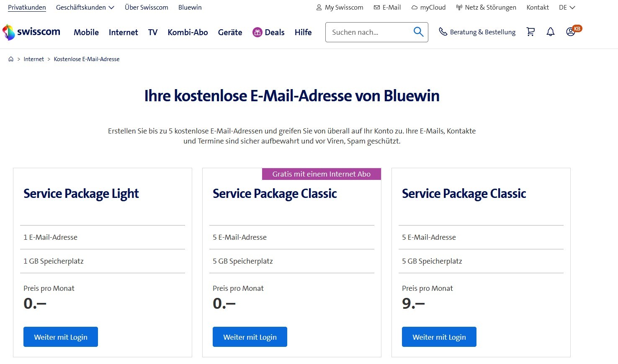Open the Kombi-Abo menu
618x364 pixels.
(188, 32)
